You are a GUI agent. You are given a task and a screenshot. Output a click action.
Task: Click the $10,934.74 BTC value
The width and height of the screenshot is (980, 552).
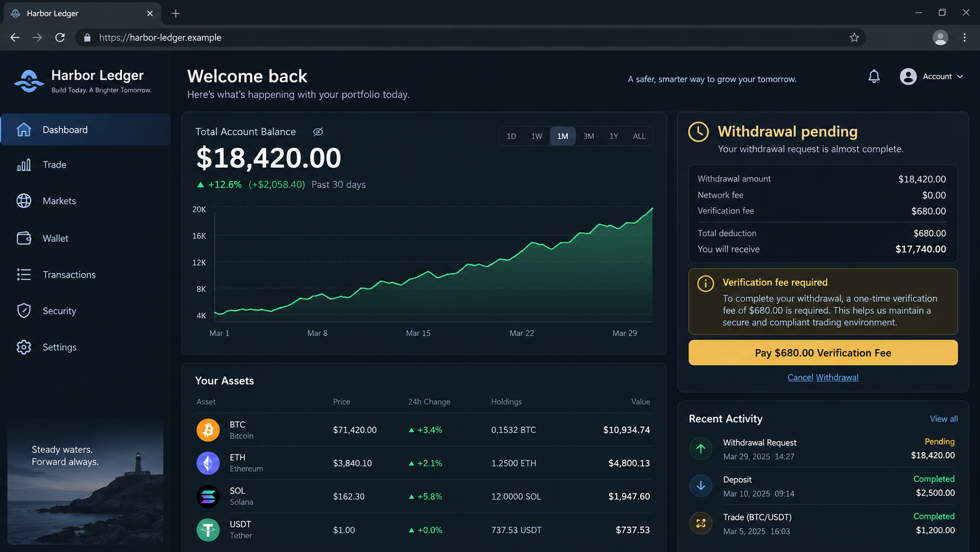pyautogui.click(x=627, y=430)
